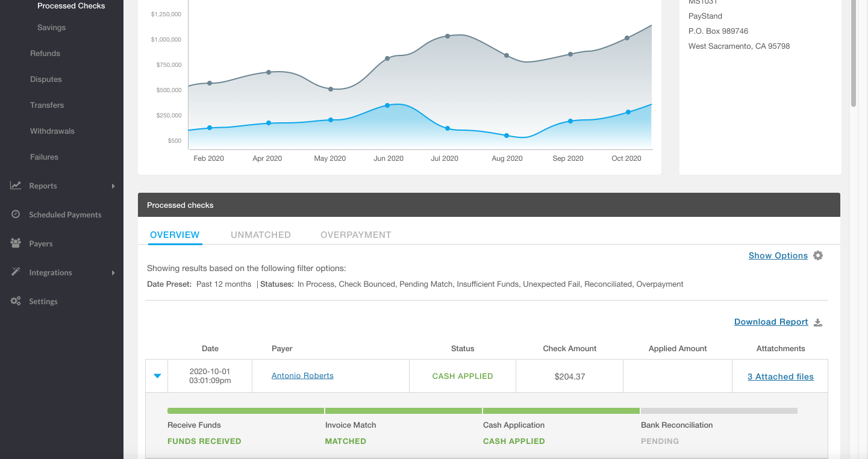Viewport: 868px width, 459px height.
Task: Click the Reports chart icon in sidebar
Action: tap(16, 186)
